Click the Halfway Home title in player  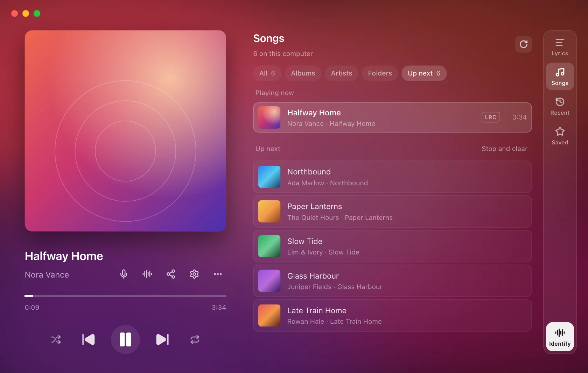click(64, 256)
